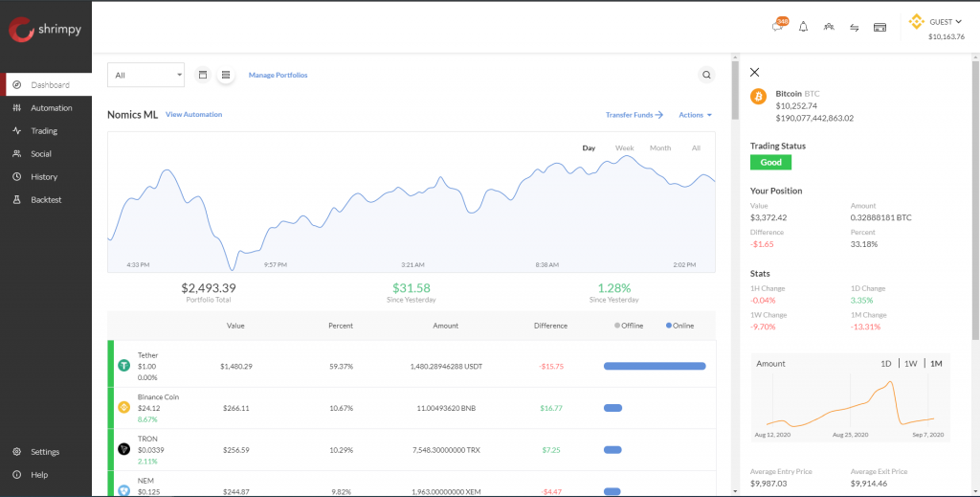980x497 pixels.
Task: Click the TRON coin icon
Action: click(x=123, y=449)
